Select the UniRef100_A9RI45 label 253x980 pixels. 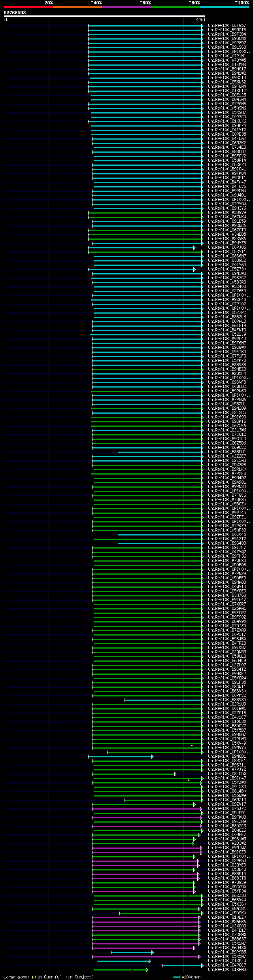click(x=227, y=513)
